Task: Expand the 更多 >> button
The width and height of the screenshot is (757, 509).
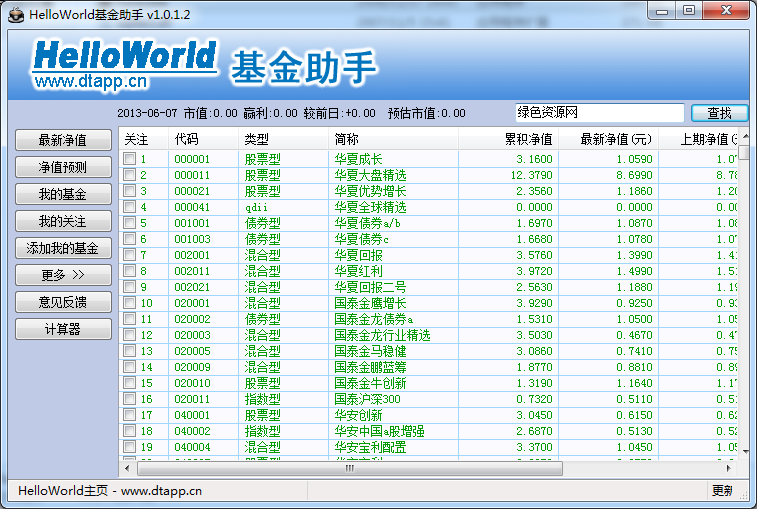Action: (62, 275)
